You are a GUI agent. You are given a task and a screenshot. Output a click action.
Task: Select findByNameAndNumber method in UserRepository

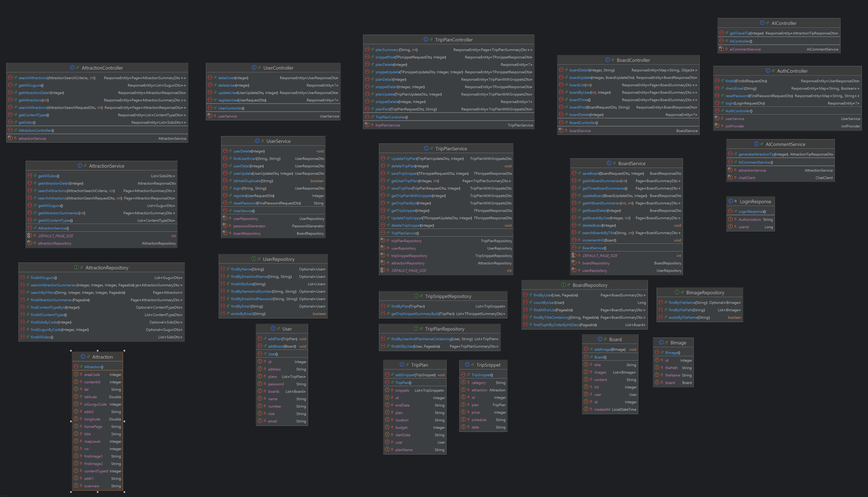pos(273,291)
